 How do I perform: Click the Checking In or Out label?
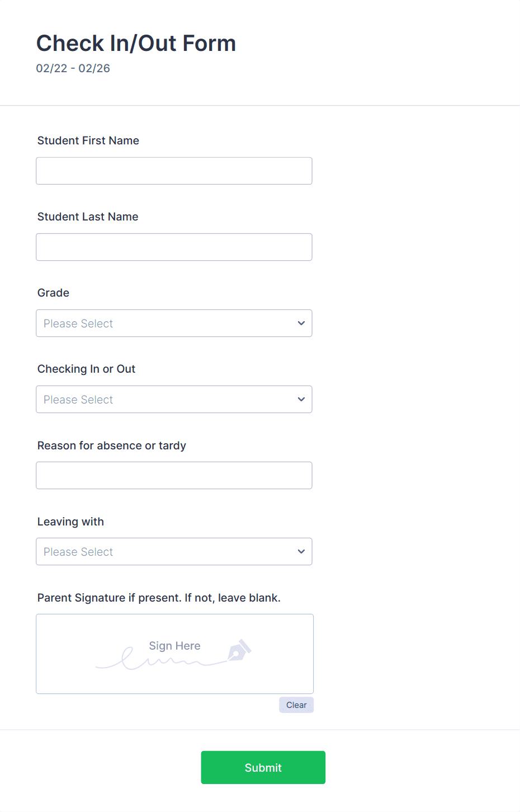(x=86, y=369)
